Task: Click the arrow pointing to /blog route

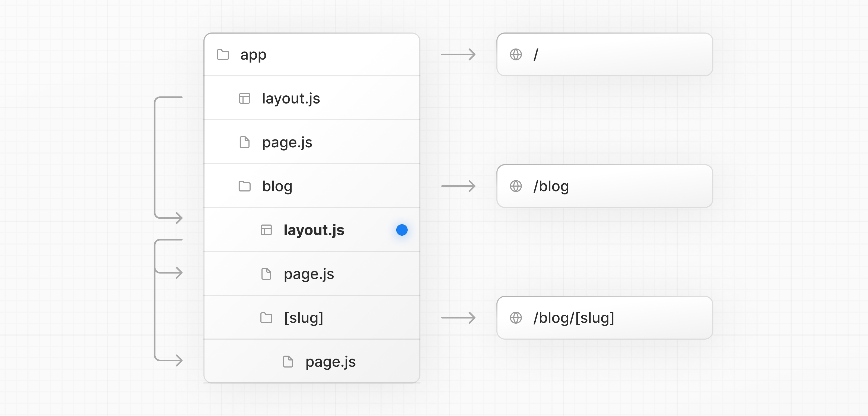Action: pyautogui.click(x=458, y=186)
